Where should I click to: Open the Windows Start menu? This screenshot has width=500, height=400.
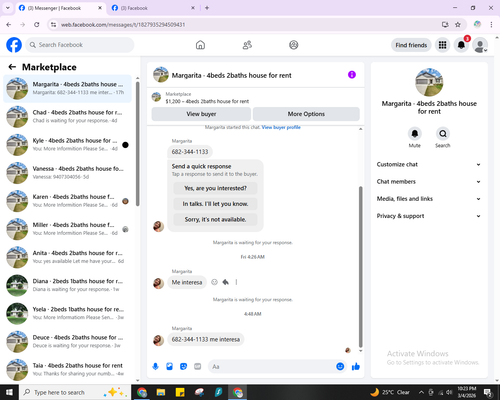[x=9, y=392]
